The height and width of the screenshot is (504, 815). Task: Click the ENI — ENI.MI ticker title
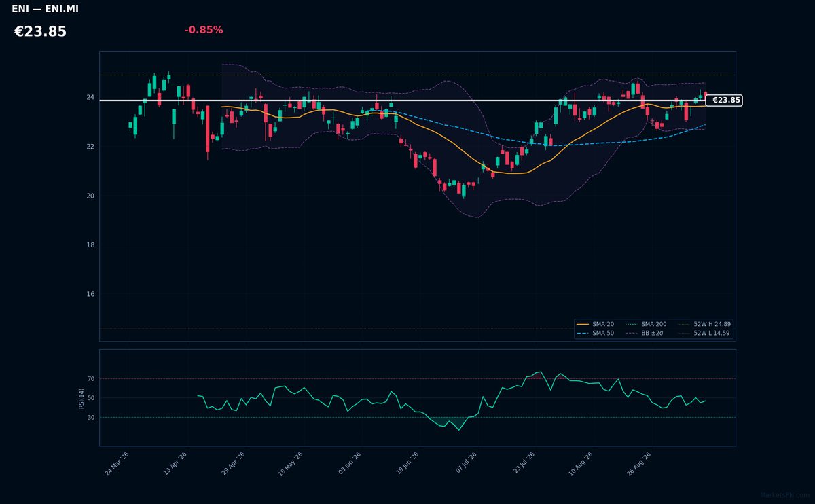tap(45, 9)
